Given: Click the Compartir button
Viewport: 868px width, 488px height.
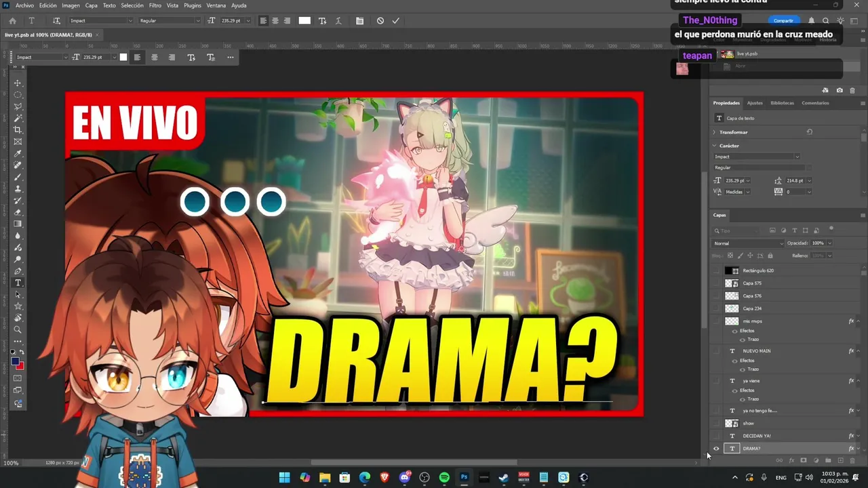Looking at the screenshot, I should 783,21.
